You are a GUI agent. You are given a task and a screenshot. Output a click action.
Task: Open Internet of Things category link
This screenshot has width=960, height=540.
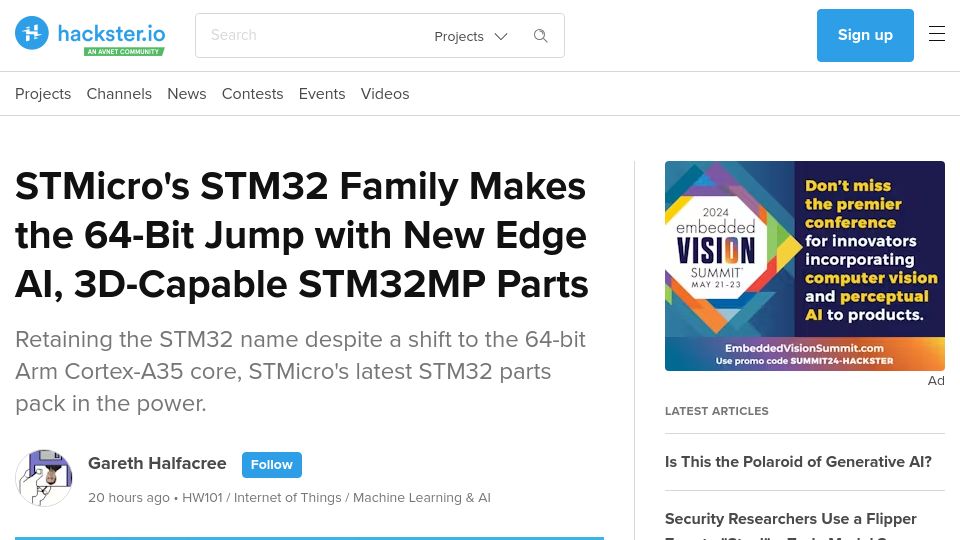tap(287, 498)
